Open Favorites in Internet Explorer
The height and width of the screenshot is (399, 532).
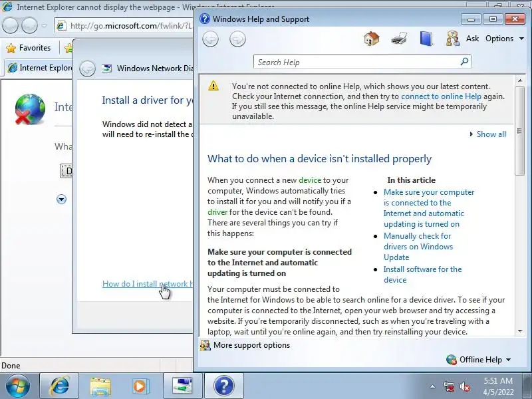29,48
